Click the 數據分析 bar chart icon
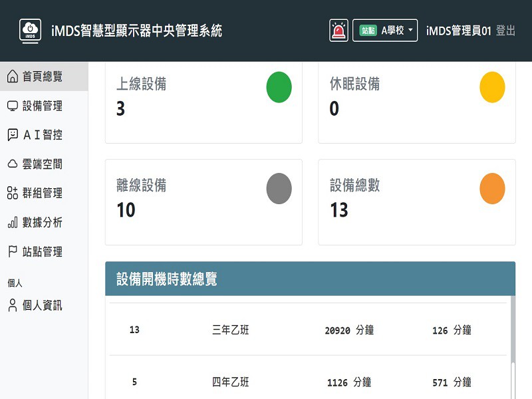 coord(13,223)
